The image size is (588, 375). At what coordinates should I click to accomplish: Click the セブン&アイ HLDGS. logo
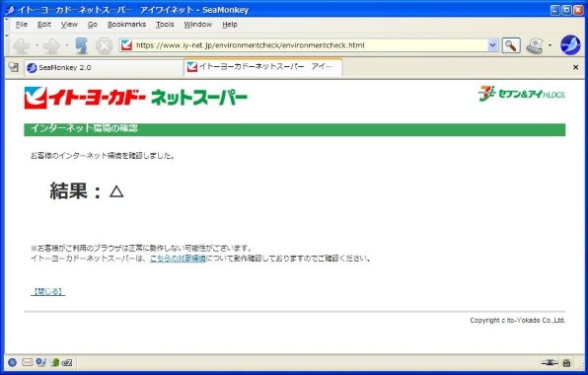coord(522,94)
